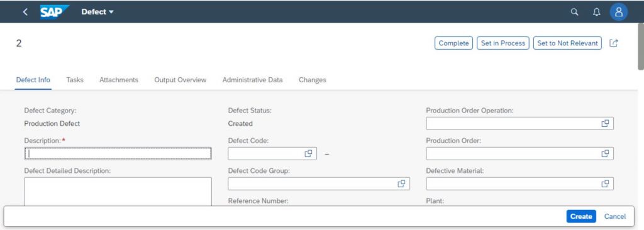Click the share icon beside Set to Not Relevant

click(614, 43)
